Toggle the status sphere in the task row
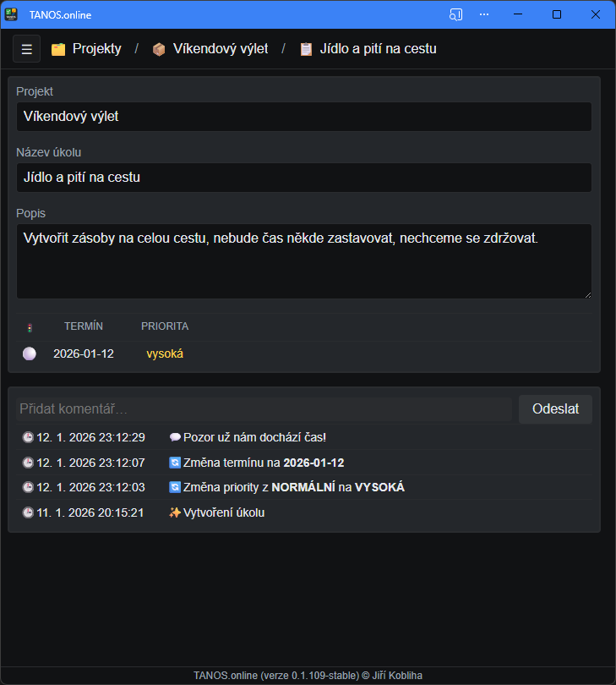 30,353
